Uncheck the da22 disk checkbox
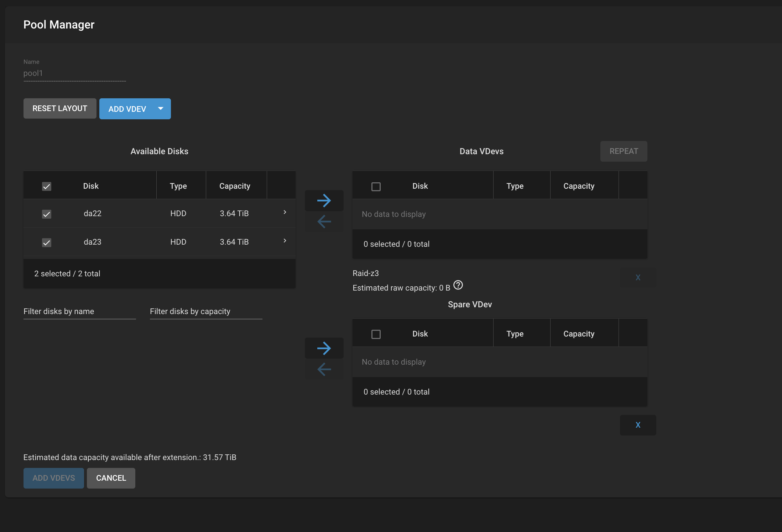Image resolution: width=782 pixels, height=532 pixels. [47, 214]
